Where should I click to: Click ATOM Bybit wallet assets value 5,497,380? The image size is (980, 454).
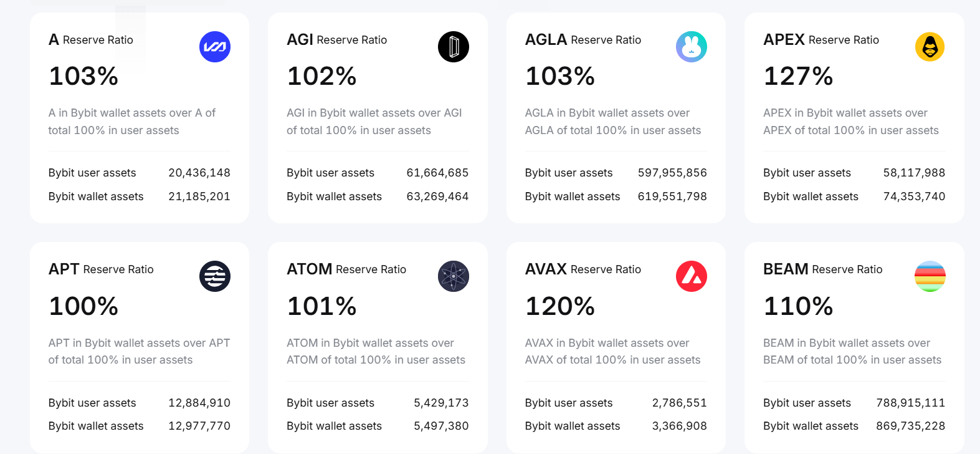[441, 426]
